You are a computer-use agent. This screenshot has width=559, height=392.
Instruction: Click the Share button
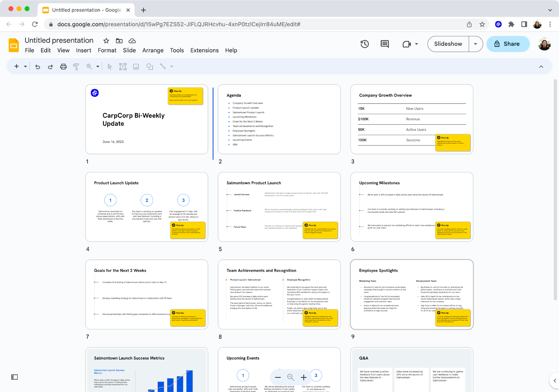[x=508, y=44]
